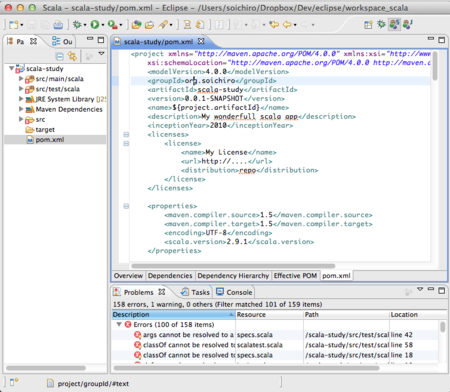Switch to the Java perspective icon

click(407, 24)
